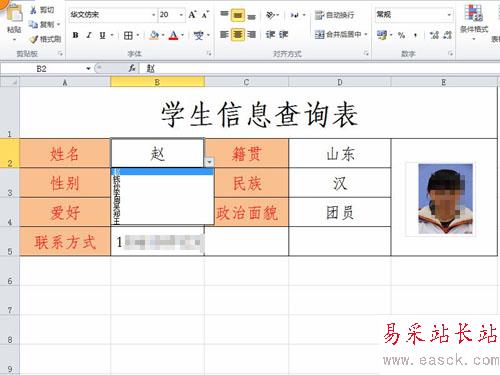Viewport: 500px width, 375px height.
Task: Align text to the top of cell
Action: pyautogui.click(x=224, y=14)
